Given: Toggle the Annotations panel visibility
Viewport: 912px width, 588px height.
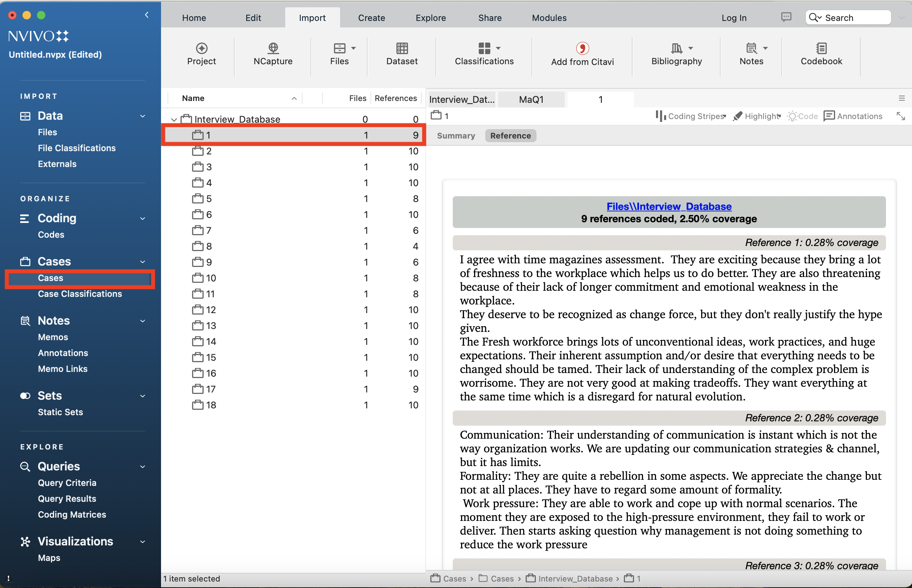Looking at the screenshot, I should point(853,117).
